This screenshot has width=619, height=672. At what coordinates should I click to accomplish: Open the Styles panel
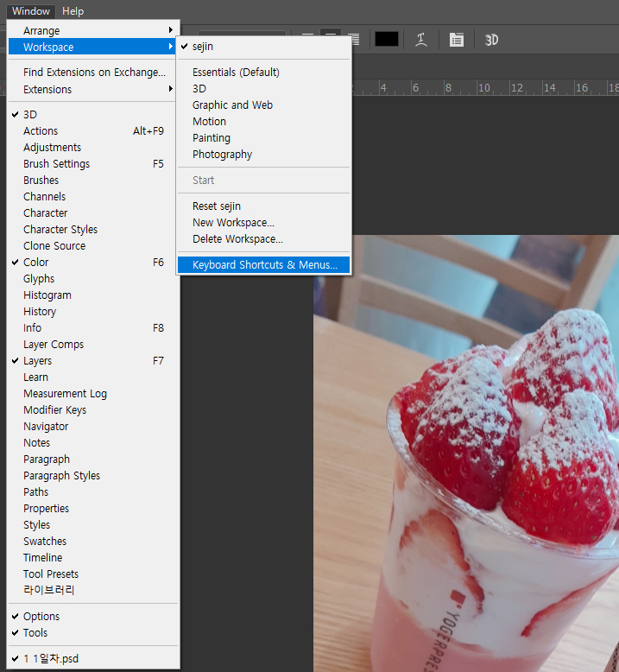click(x=92, y=524)
